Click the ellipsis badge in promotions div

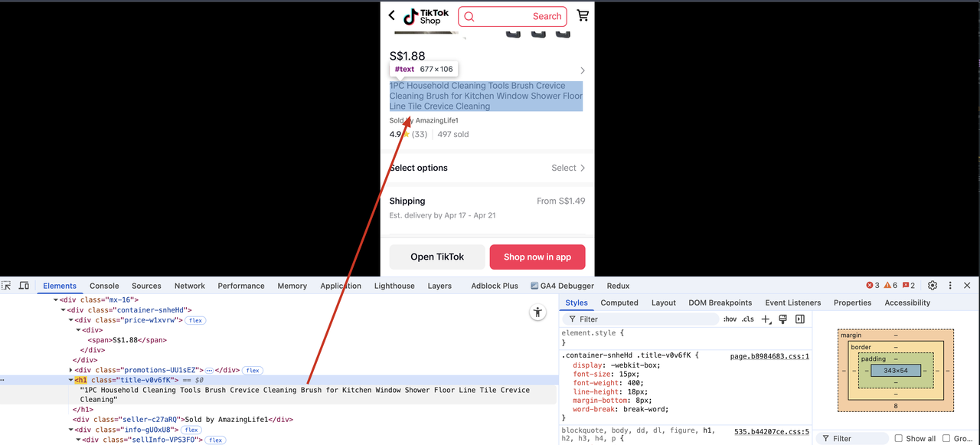pos(209,370)
